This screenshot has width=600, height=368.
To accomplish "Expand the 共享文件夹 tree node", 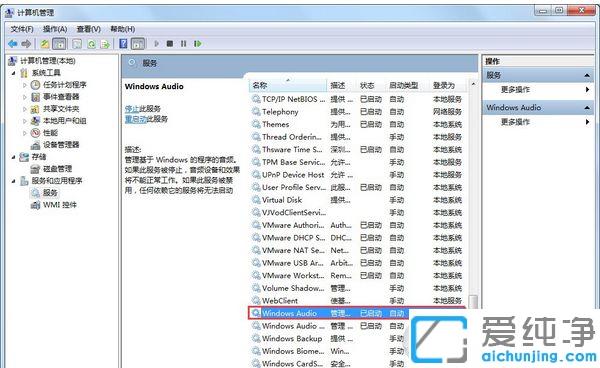I will [x=24, y=109].
